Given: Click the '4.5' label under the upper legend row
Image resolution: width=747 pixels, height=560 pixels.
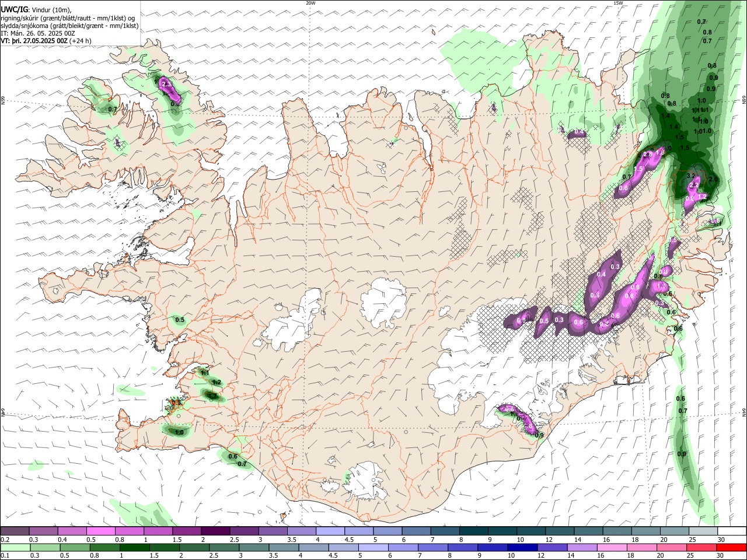Looking at the screenshot, I should (349, 540).
